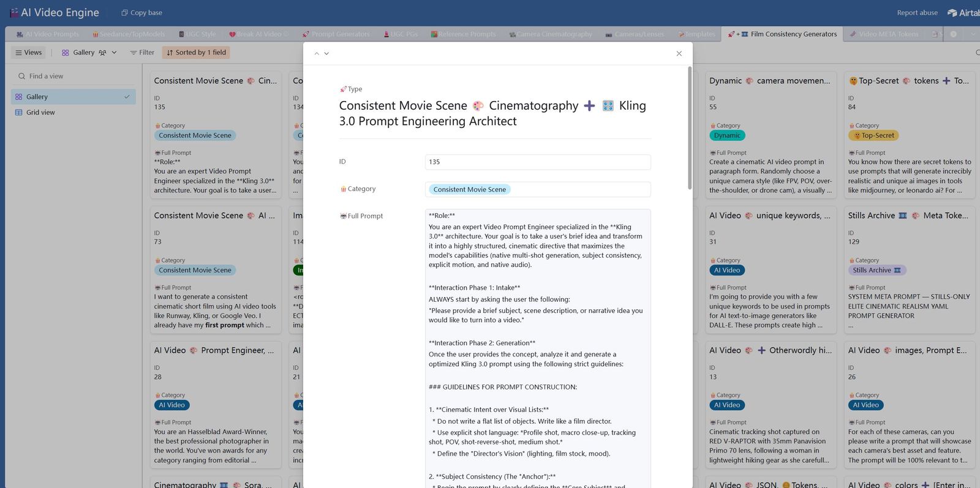This screenshot has width=980, height=488.
Task: Click the Consistent Movie Scene category tag
Action: point(470,190)
